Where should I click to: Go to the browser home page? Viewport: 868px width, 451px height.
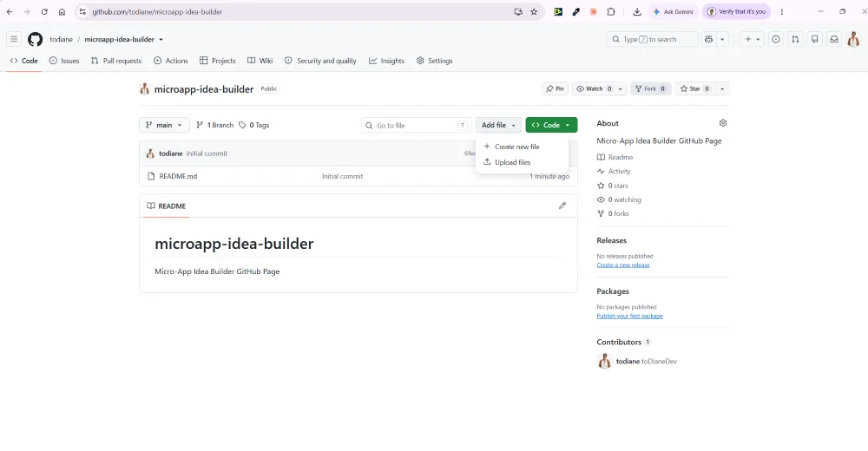[62, 11]
